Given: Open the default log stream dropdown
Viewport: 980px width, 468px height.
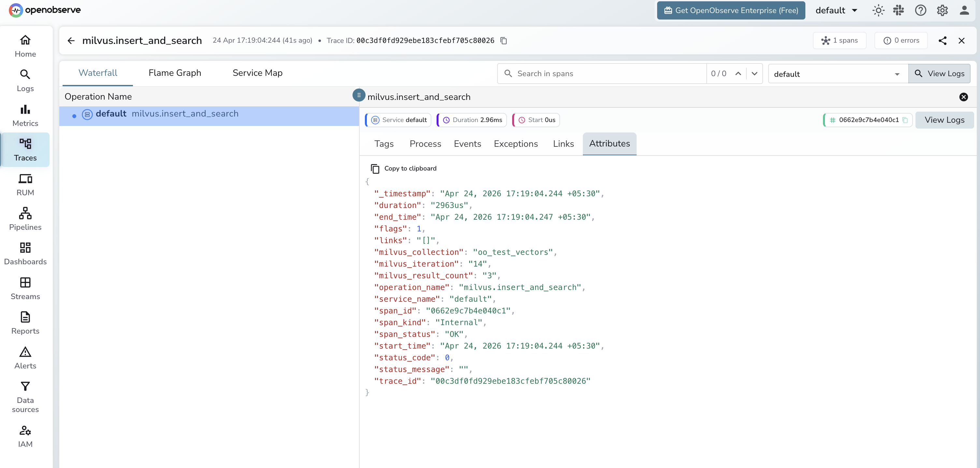Looking at the screenshot, I should point(838,74).
